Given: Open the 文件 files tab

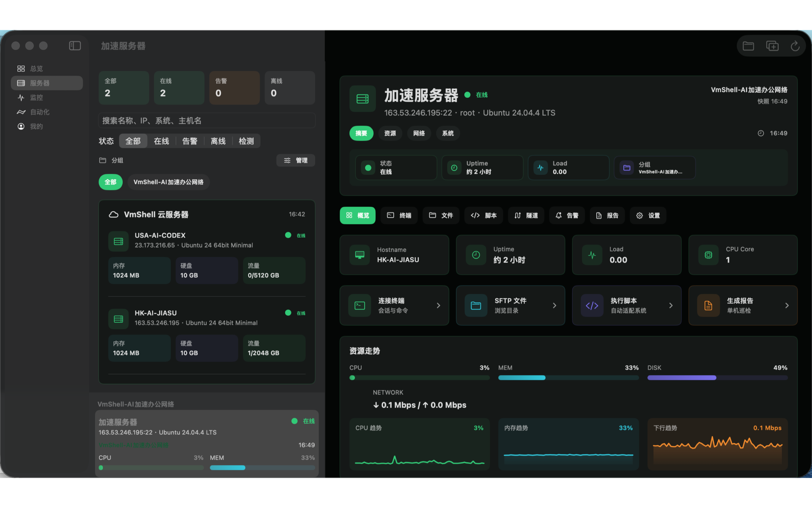Looking at the screenshot, I should (441, 215).
